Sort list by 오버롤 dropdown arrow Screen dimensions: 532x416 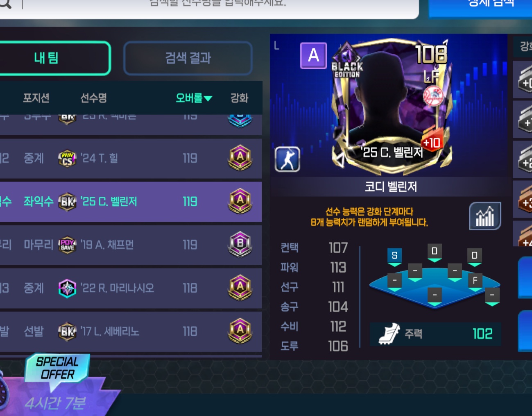208,98
